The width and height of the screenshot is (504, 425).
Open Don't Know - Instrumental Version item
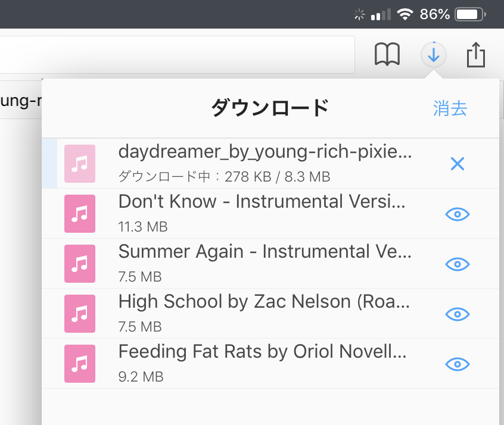262,202
